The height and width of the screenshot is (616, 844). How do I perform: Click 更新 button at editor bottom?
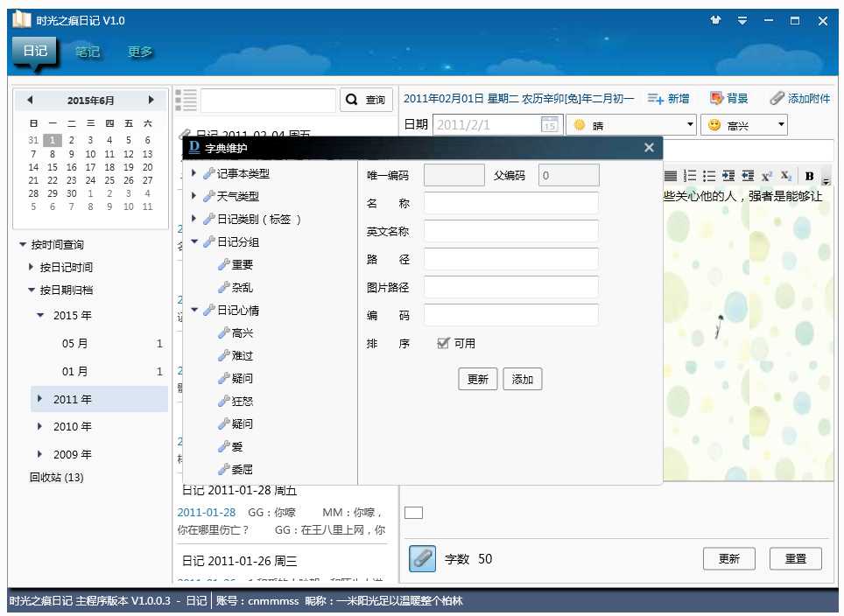point(729,558)
